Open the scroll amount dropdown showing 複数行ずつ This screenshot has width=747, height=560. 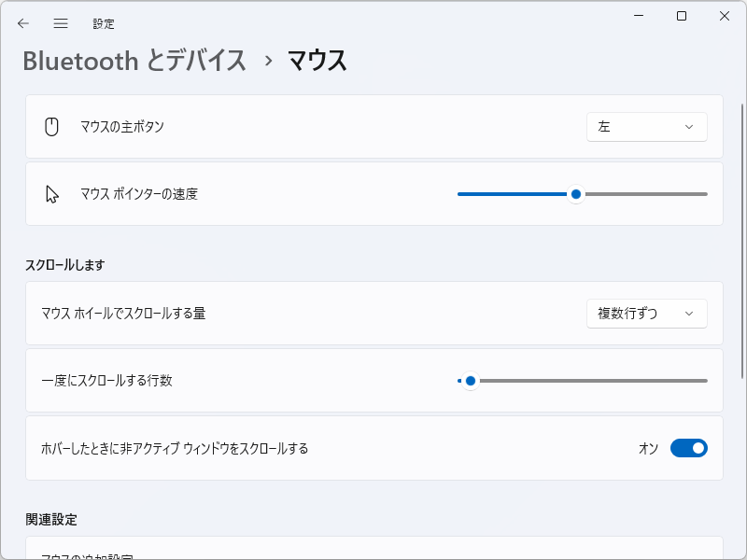[646, 314]
